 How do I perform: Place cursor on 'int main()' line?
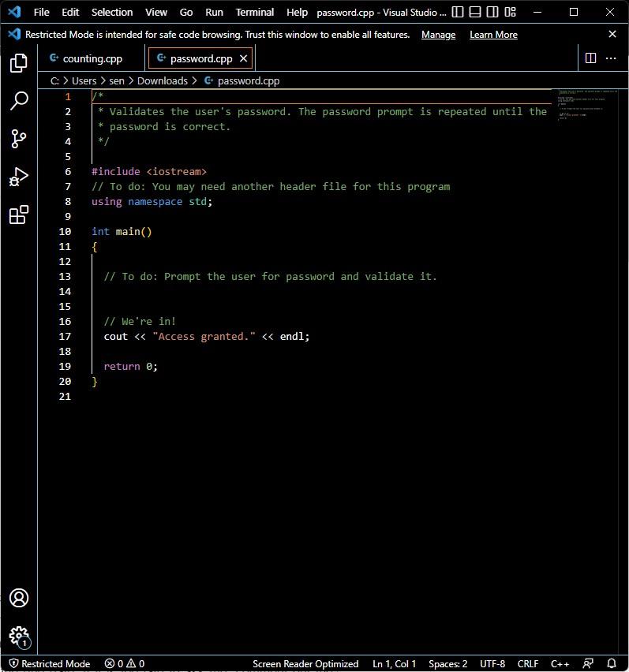[122, 231]
